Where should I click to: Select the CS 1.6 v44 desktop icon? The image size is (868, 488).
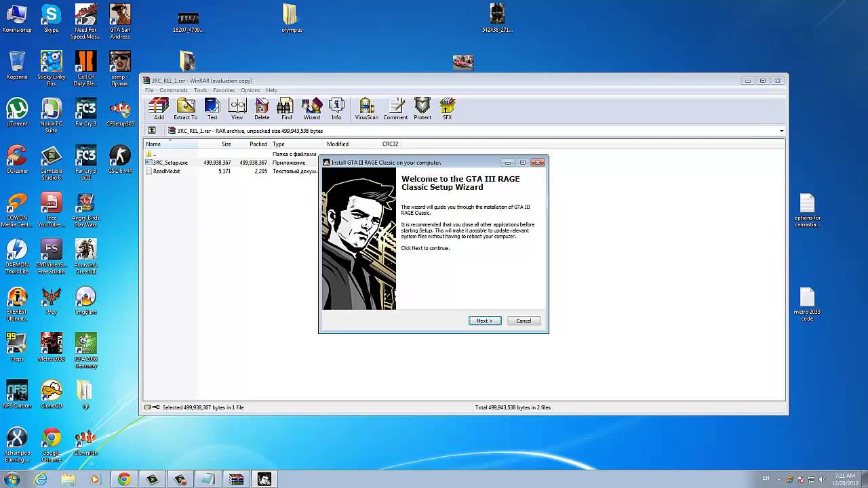click(x=120, y=160)
